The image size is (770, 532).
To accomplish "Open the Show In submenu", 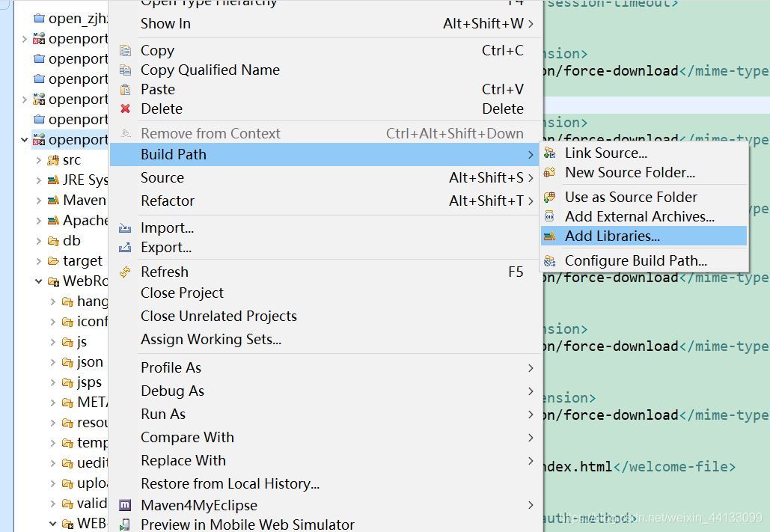I will 326,24.
